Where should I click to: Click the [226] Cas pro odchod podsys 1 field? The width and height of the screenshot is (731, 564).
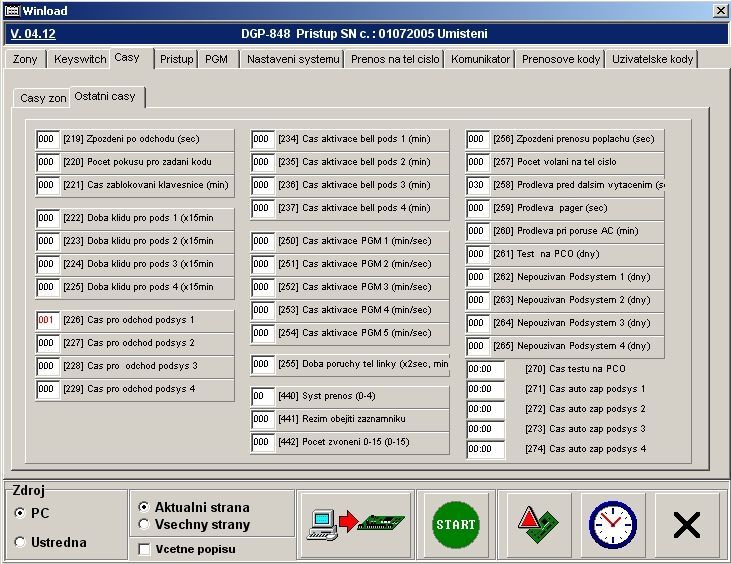pos(48,320)
